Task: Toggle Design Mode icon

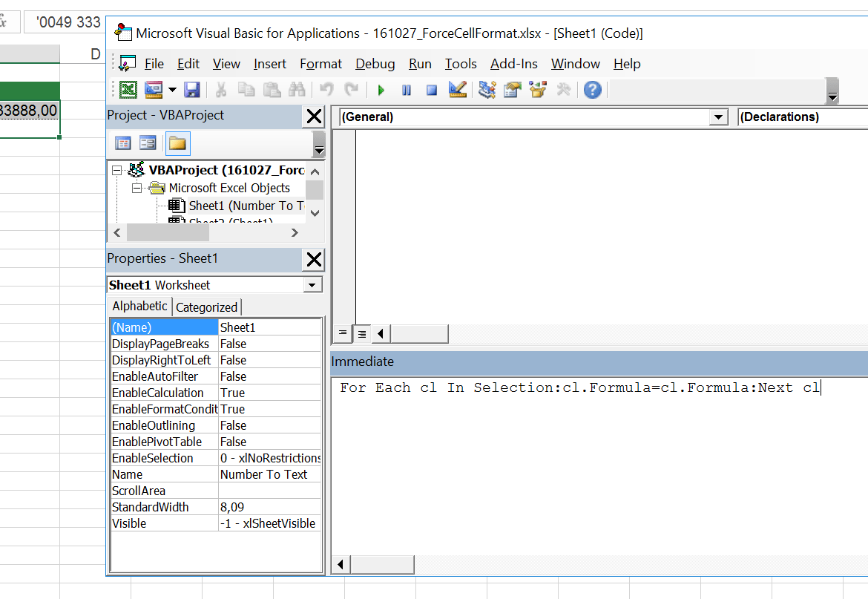Action: coord(457,90)
